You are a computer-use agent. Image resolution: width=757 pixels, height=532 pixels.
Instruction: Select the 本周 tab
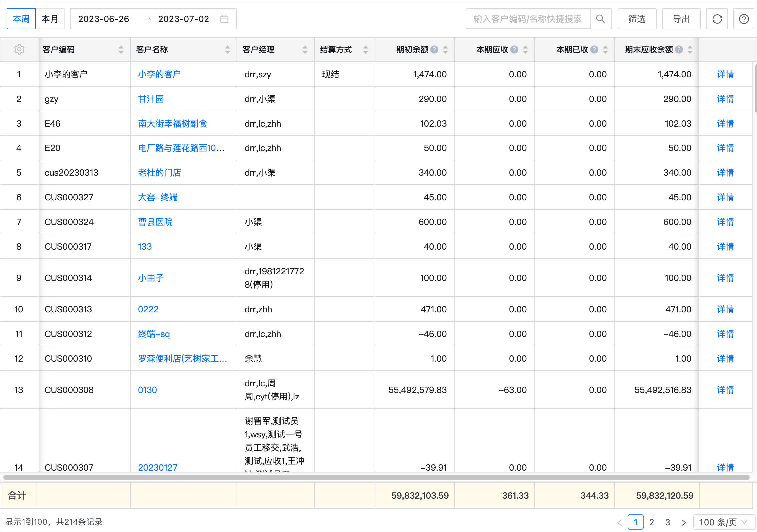(x=21, y=19)
